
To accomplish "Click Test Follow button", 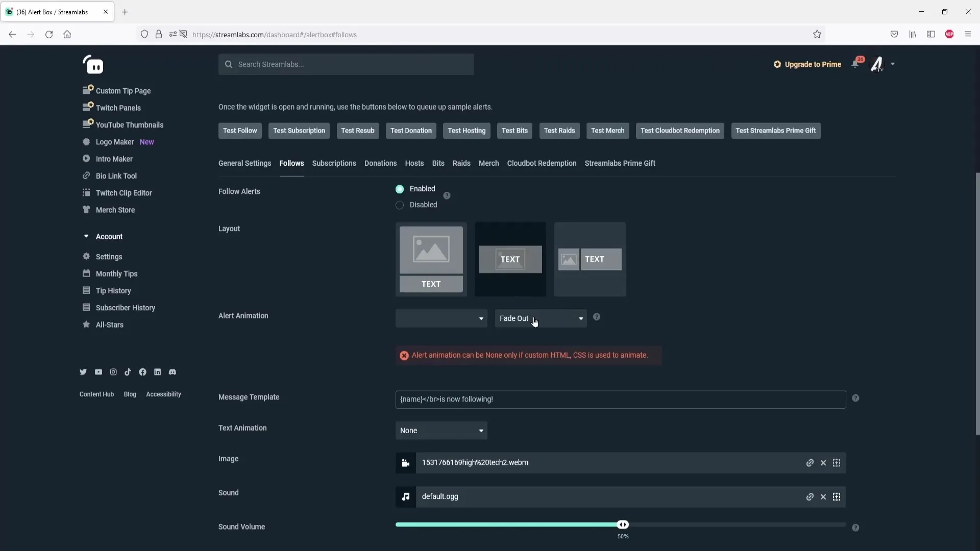I will click(240, 131).
